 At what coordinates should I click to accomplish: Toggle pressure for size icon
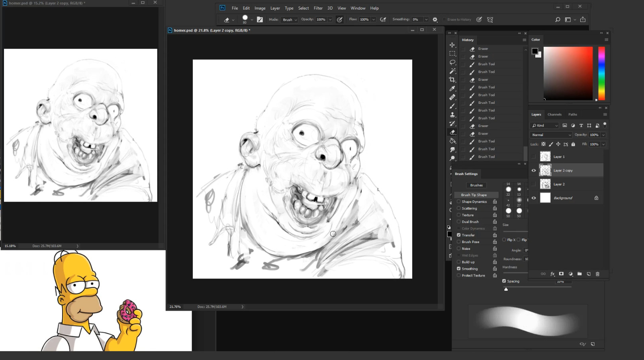(479, 19)
